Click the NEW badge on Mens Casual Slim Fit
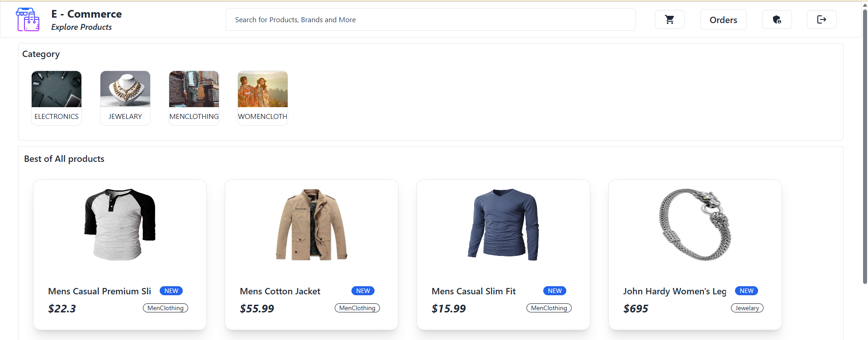Viewport: 868px width, 340px height. pyautogui.click(x=555, y=291)
